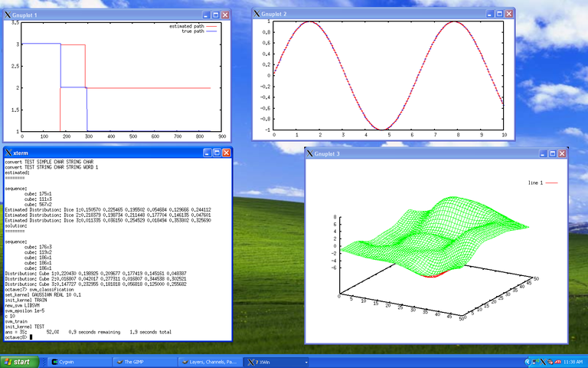Click the xterm window's X system icon
This screenshot has height=368, width=588.
[8, 153]
